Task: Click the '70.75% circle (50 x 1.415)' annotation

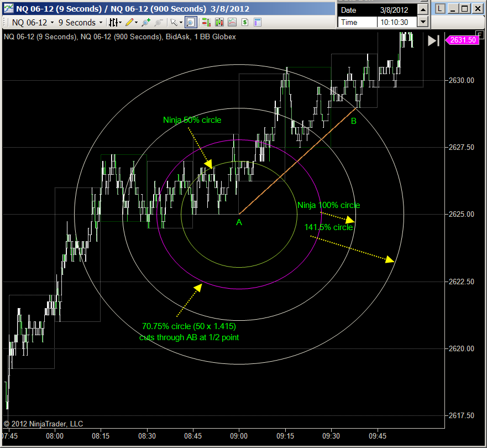Action: (x=189, y=326)
